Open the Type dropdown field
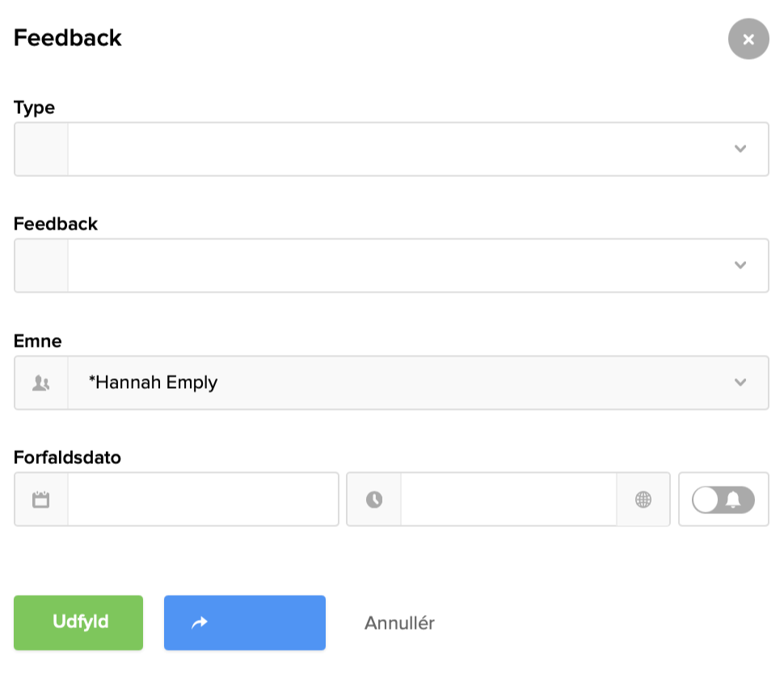Viewport: 784px width, 679px height. (x=396, y=149)
